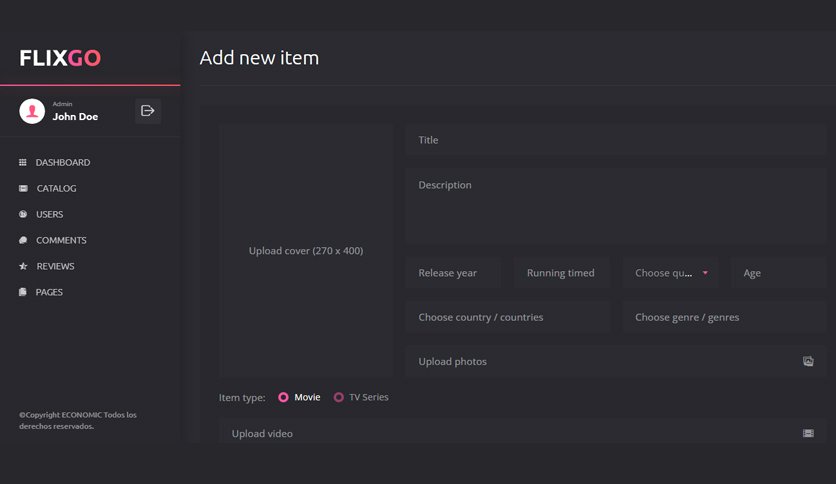Select the TV Series radio button
The height and width of the screenshot is (484, 836).
pos(339,397)
